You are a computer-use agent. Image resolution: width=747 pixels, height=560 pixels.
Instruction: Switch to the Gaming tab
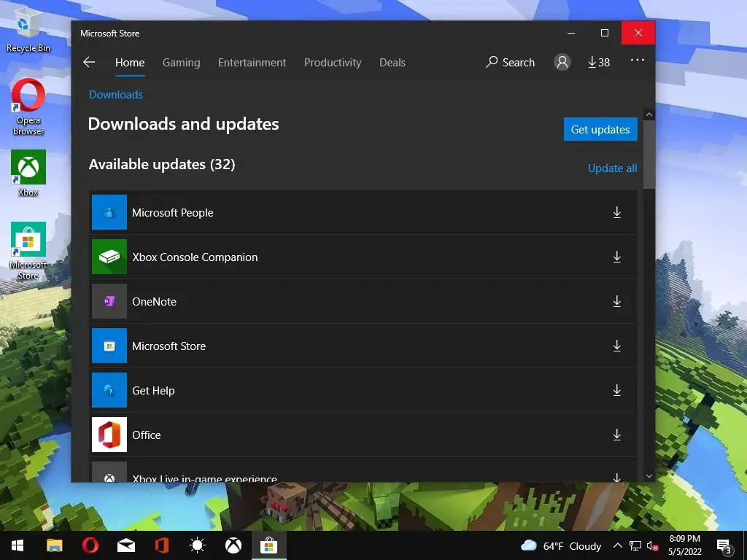click(181, 63)
